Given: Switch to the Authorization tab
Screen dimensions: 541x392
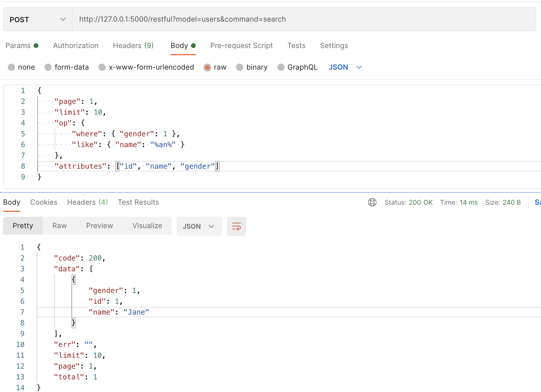Looking at the screenshot, I should pyautogui.click(x=76, y=46).
